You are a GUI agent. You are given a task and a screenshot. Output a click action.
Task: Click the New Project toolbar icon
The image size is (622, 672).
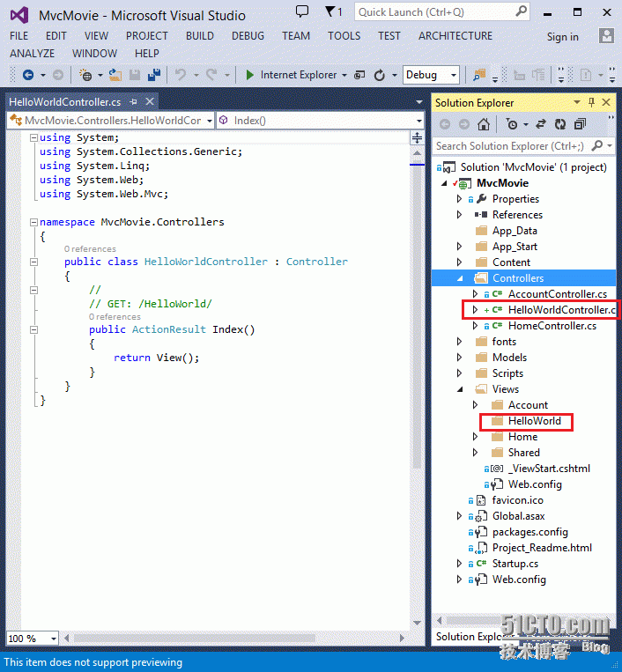[85, 75]
